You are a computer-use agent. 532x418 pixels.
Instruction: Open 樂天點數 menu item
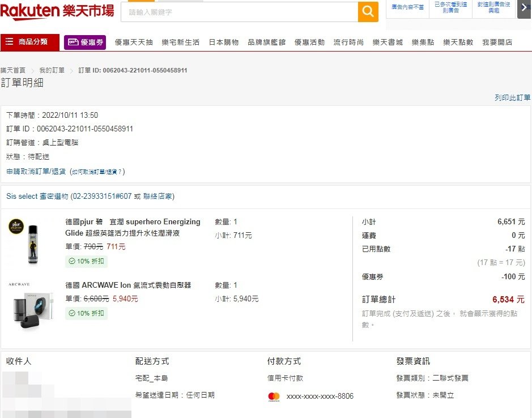458,42
